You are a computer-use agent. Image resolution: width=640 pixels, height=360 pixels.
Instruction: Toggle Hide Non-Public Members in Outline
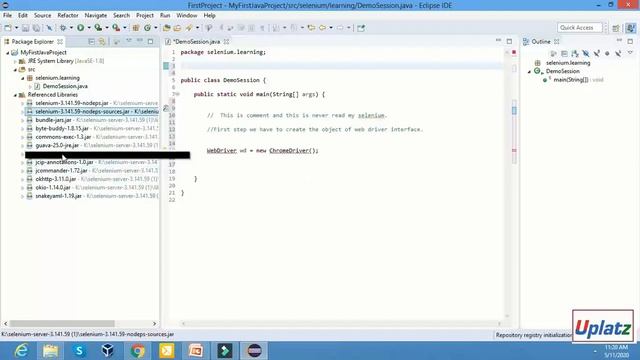607,53
